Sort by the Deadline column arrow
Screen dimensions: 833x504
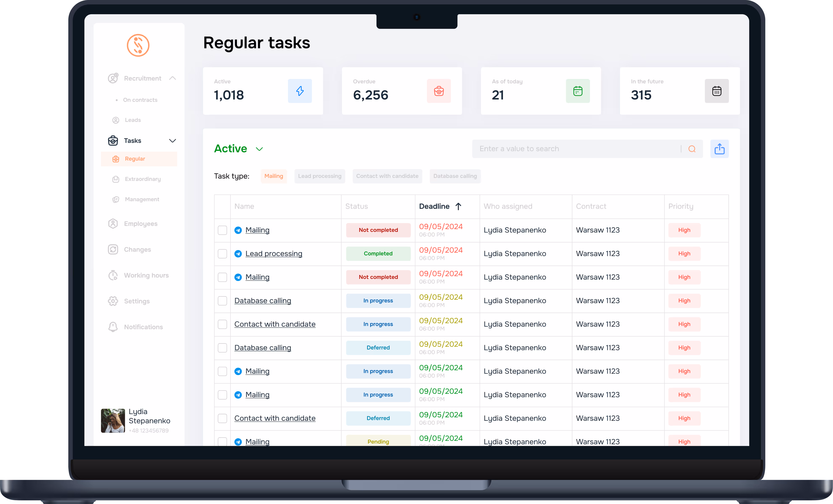click(458, 206)
